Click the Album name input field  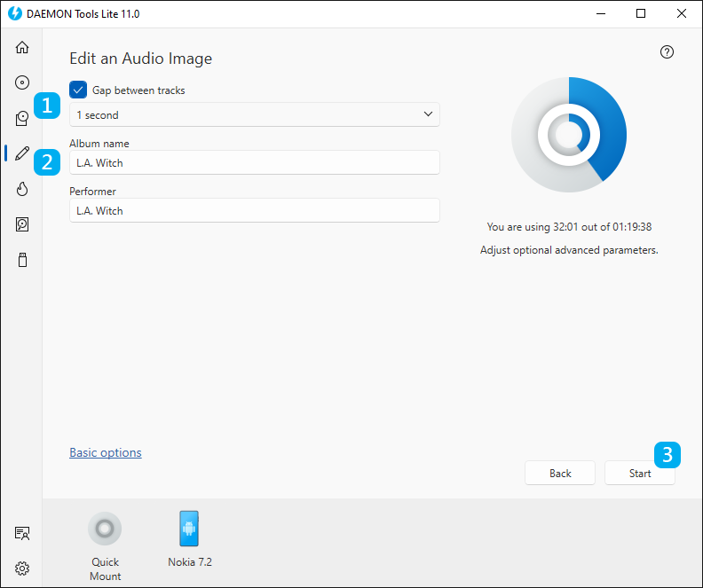(x=254, y=162)
